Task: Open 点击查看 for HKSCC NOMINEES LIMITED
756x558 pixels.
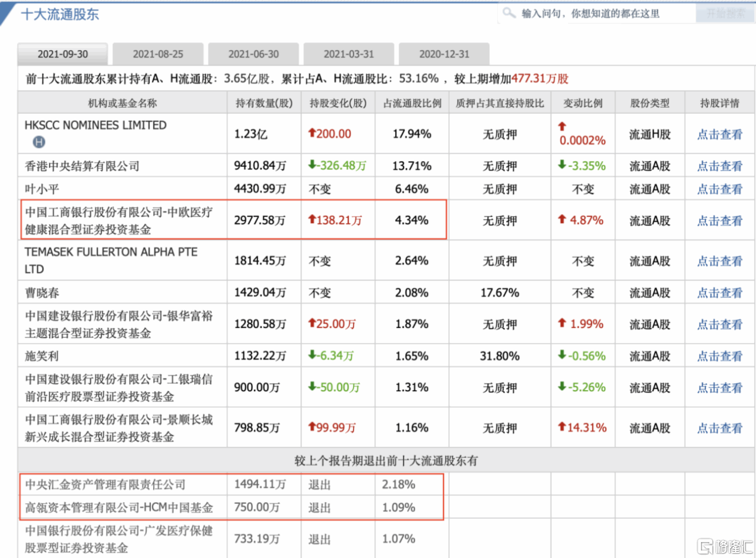Action: [720, 134]
